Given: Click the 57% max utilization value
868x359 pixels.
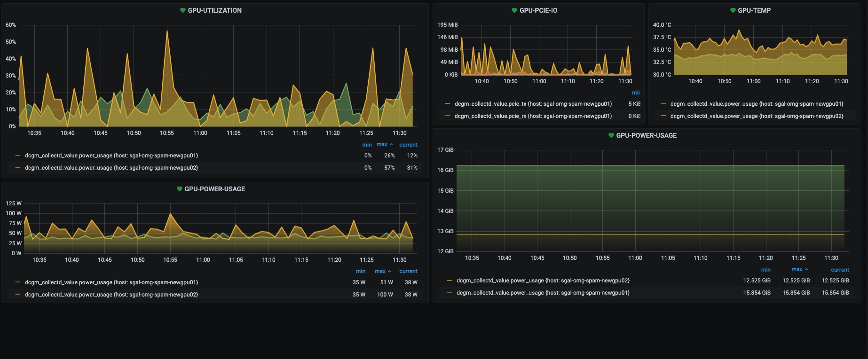Looking at the screenshot, I should click(389, 168).
